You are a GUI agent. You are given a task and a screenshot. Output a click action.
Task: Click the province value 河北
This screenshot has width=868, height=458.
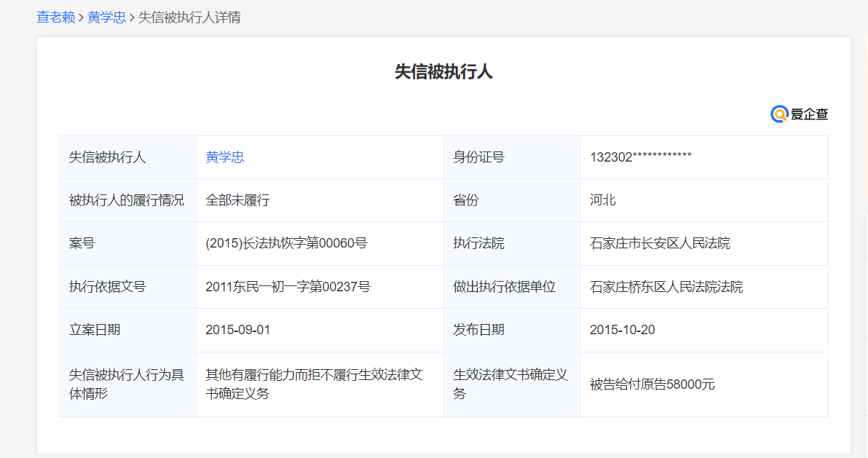pos(603,200)
